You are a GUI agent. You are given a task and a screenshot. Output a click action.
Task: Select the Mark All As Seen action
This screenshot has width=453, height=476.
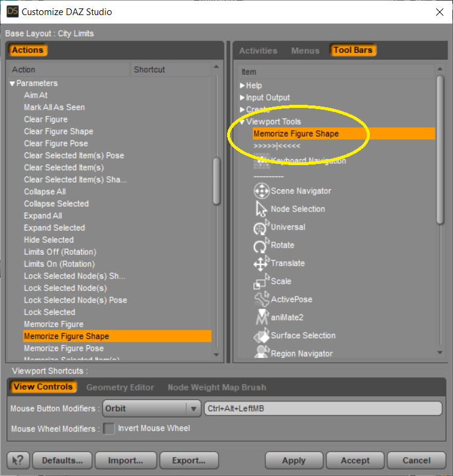[x=54, y=107]
